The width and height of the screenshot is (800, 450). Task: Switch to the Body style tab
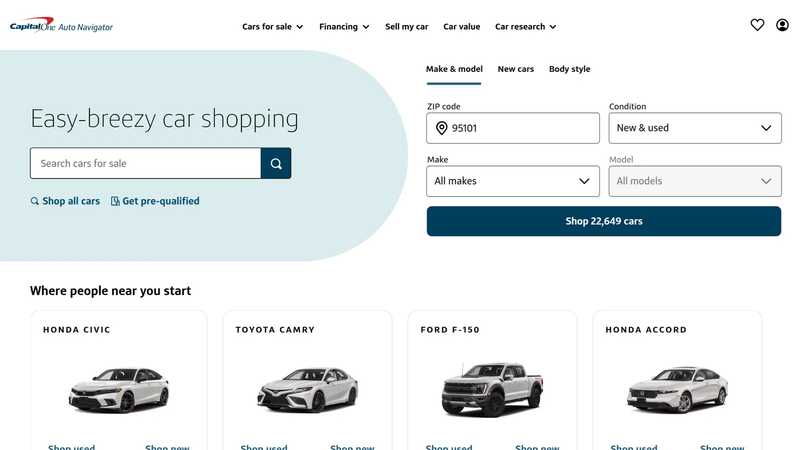569,69
